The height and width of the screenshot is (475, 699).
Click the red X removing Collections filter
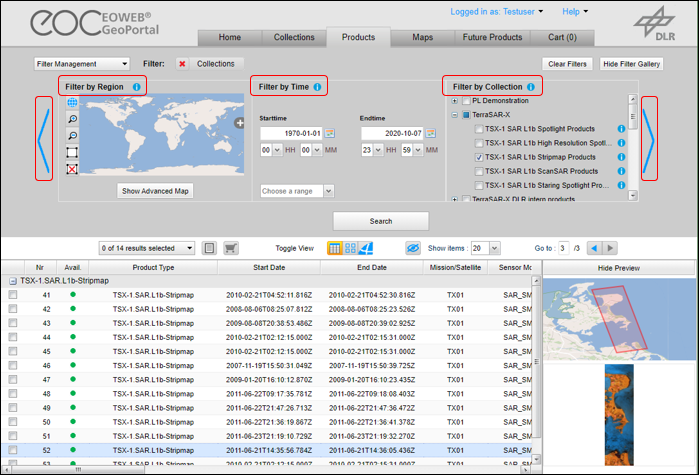click(x=182, y=64)
